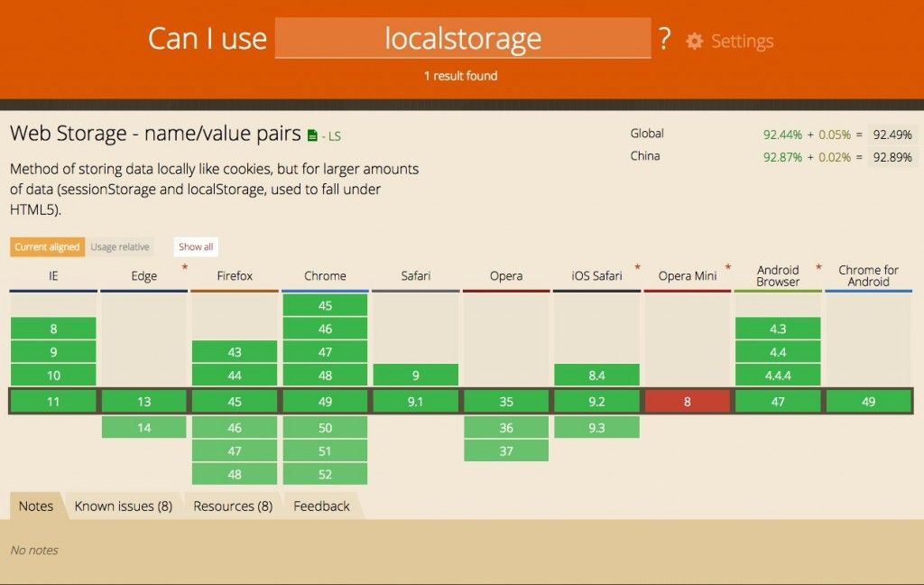Image resolution: width=924 pixels, height=585 pixels.
Task: Select the IE 11 support cell
Action: 53,402
